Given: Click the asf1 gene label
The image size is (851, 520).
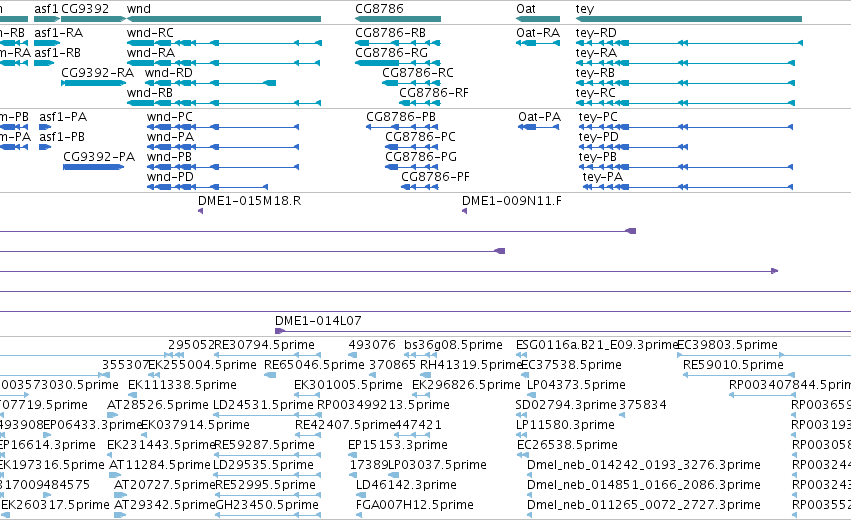Looking at the screenshot, I should [x=46, y=9].
